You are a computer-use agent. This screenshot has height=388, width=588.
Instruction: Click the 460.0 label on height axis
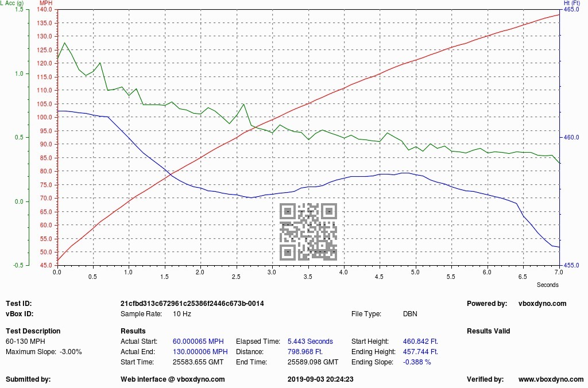(x=571, y=138)
